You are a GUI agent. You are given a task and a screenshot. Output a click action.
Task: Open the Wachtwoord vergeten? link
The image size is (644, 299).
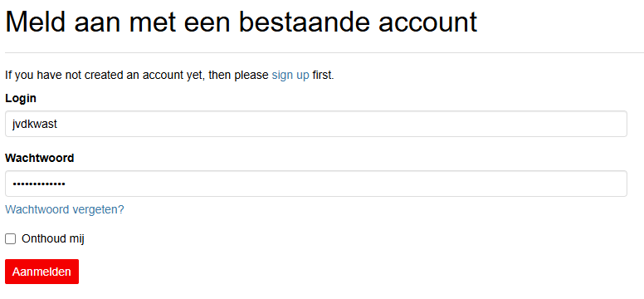pos(65,210)
